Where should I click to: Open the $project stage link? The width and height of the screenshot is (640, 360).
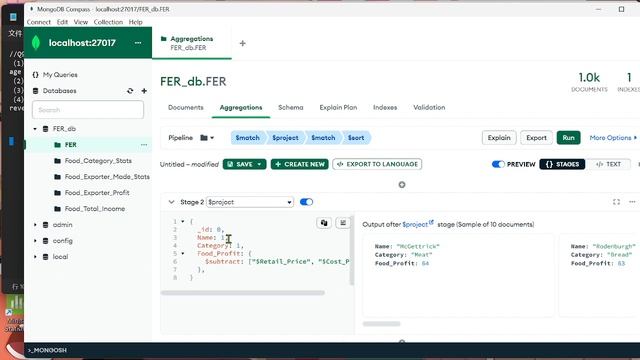pyautogui.click(x=415, y=224)
